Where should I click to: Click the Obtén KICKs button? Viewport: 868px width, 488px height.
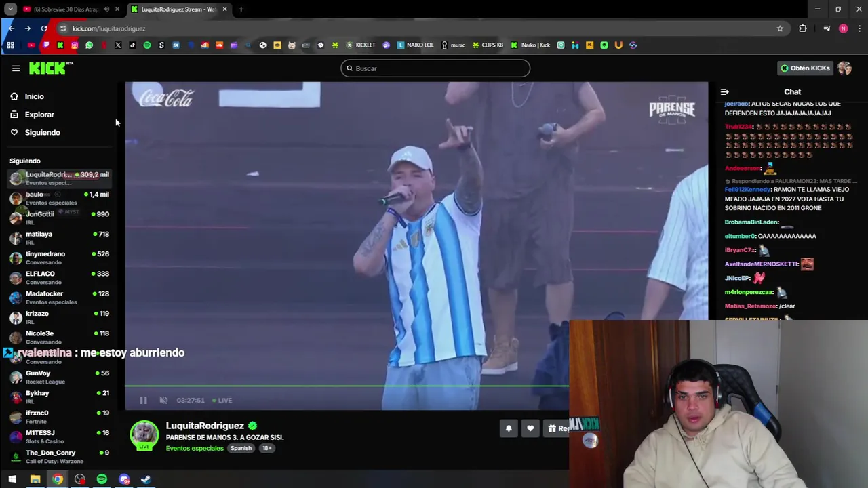point(805,68)
